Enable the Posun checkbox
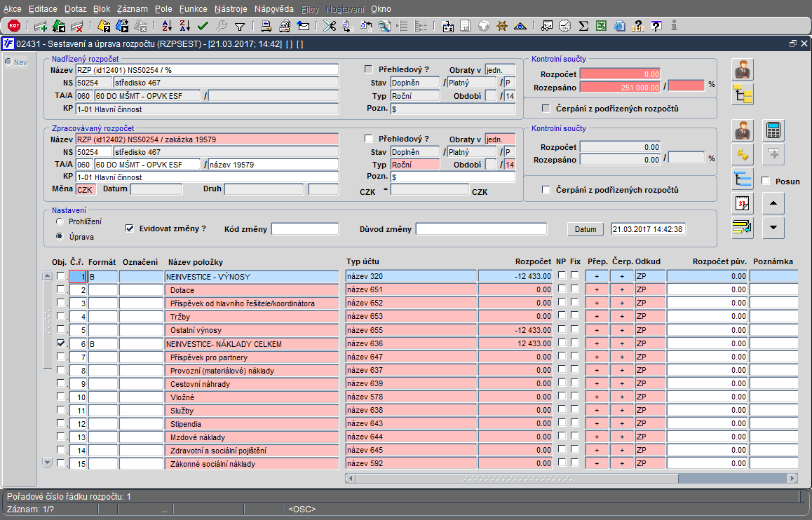The image size is (812, 520). [x=766, y=181]
